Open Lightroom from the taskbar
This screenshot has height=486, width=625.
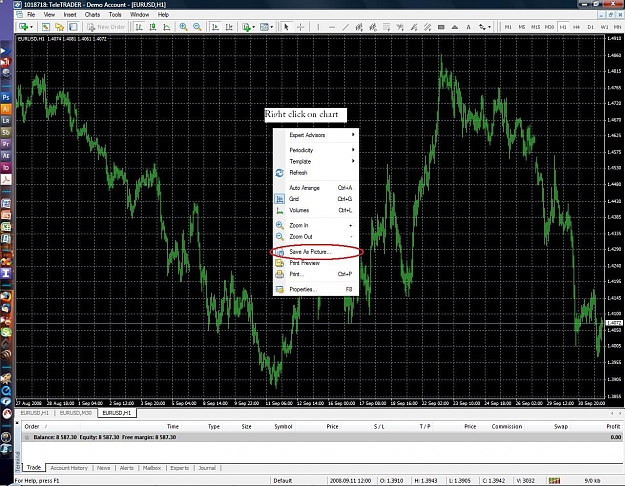click(6, 120)
